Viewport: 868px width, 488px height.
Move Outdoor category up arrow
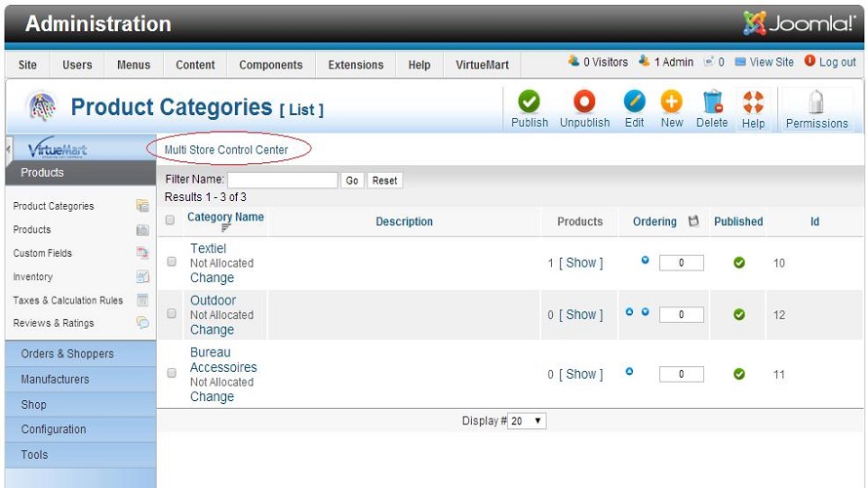tap(629, 312)
